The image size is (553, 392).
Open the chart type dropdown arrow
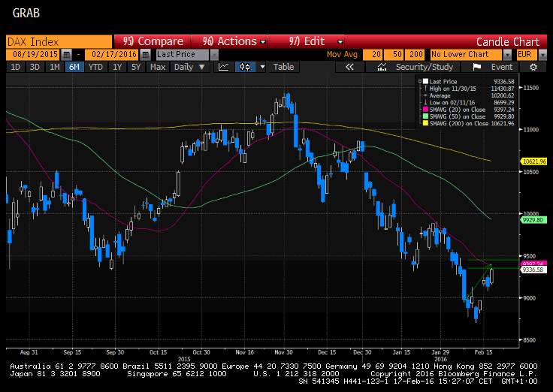pos(262,67)
